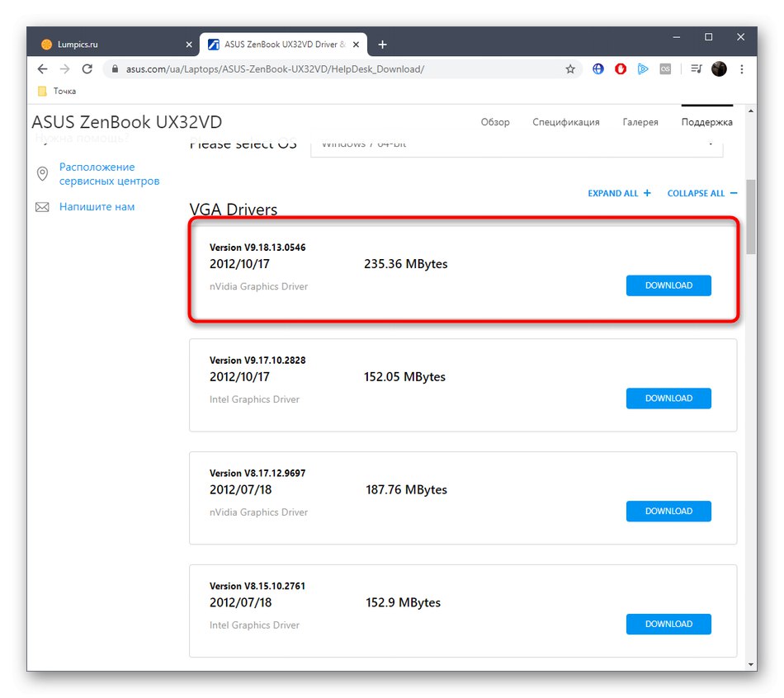Toggle the bookmark star for this page
The image size is (784, 698).
click(x=570, y=68)
